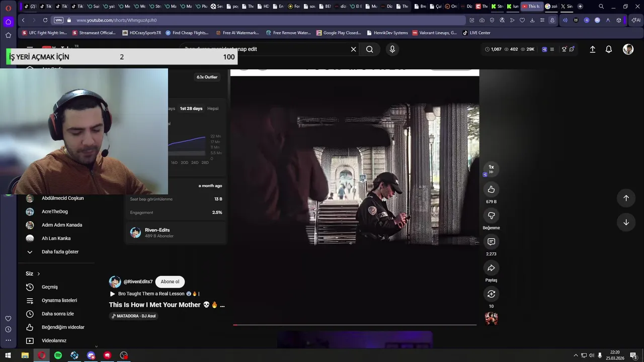
Task: Open the comments showing 2.273
Action: tap(491, 242)
